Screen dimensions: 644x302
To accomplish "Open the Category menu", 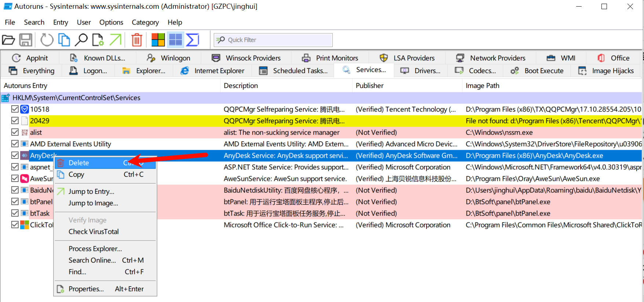I will click(145, 22).
